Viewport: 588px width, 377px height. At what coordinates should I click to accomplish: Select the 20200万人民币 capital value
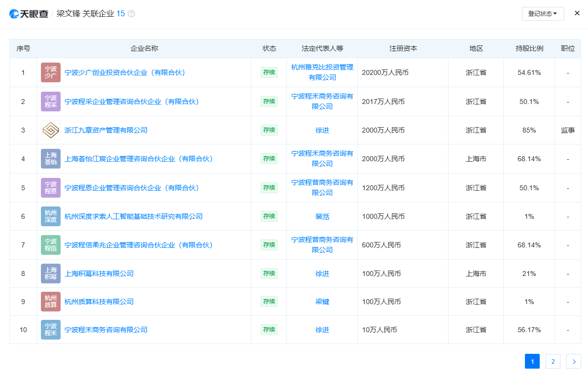pyautogui.click(x=385, y=72)
